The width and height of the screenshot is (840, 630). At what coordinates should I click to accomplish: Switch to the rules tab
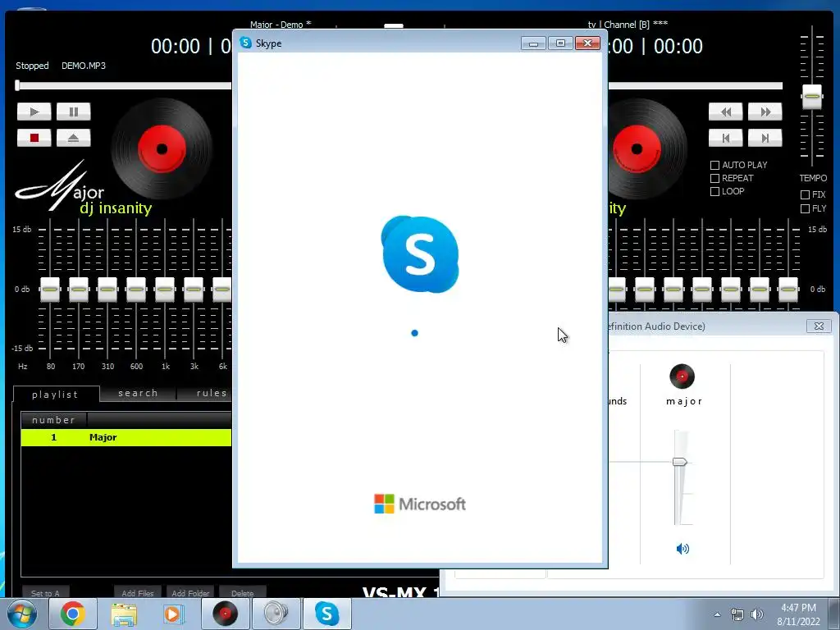[x=204, y=393]
